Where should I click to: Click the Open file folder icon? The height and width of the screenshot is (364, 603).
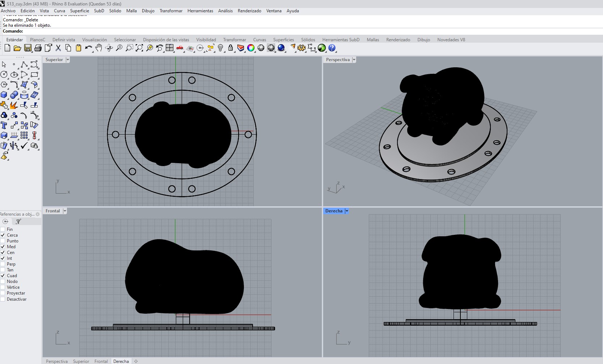(17, 48)
